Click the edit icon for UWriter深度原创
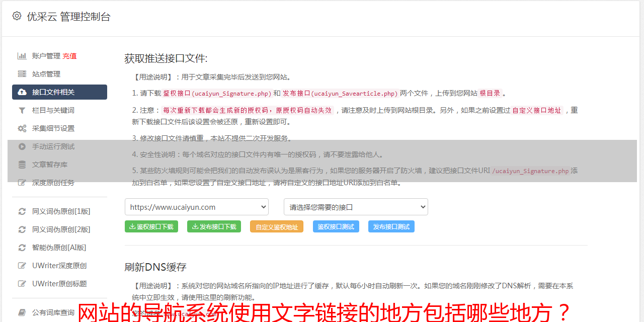This screenshot has height=322, width=644. 22,266
